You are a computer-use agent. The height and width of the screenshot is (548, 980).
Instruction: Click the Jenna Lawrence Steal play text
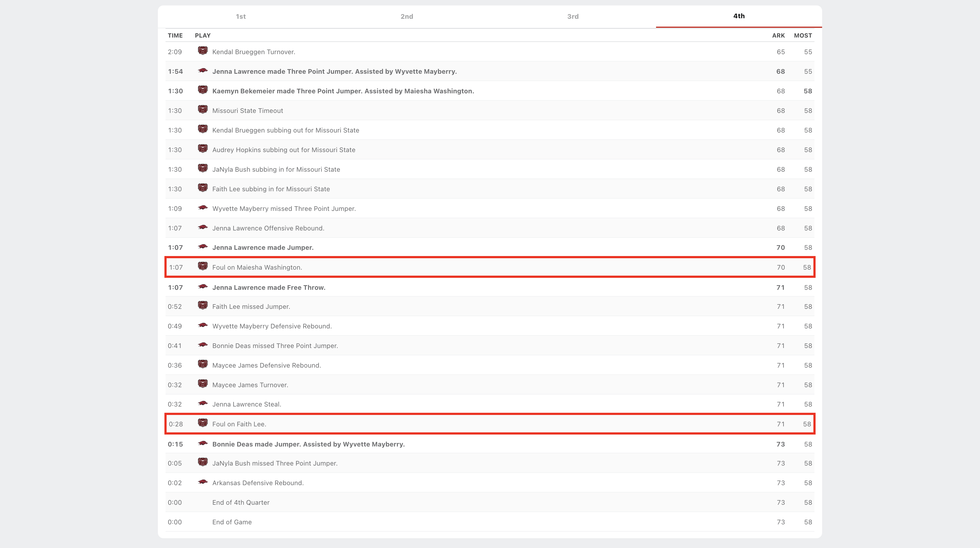[x=247, y=404]
